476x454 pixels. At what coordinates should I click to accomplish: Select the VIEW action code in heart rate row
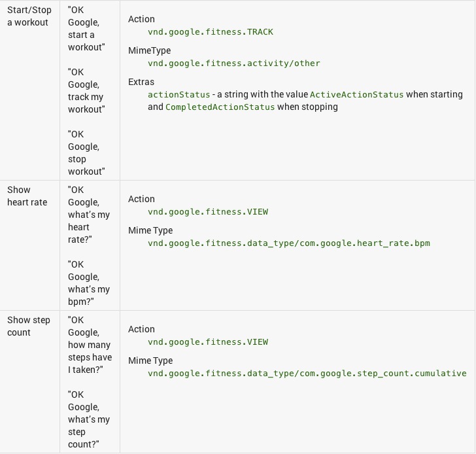208,212
